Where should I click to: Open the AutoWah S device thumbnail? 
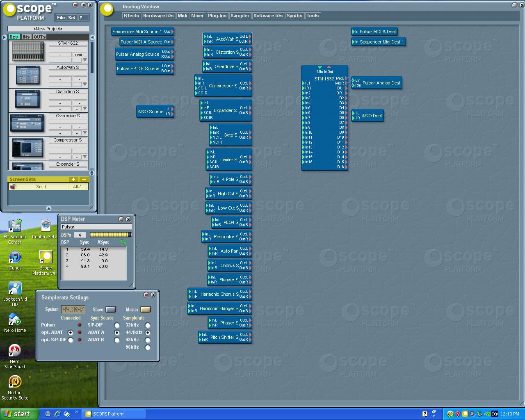28,76
